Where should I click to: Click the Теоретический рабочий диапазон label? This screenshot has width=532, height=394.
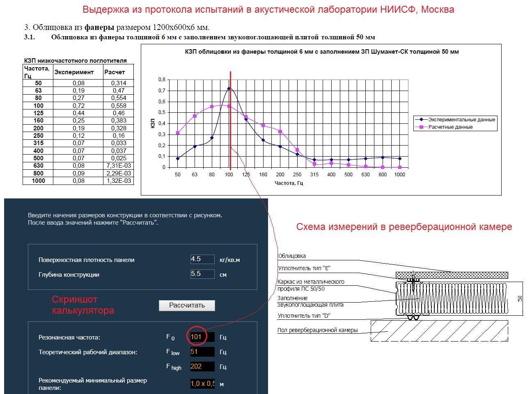click(x=88, y=352)
